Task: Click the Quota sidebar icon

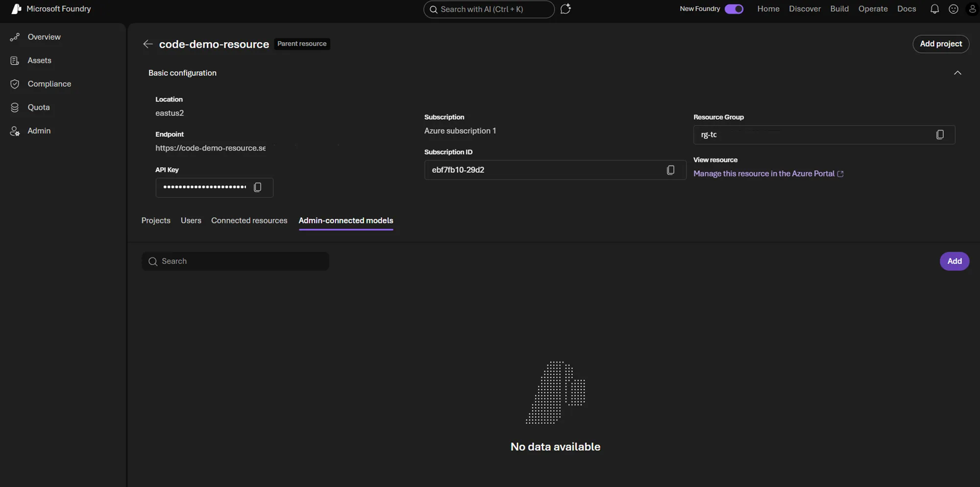Action: click(x=15, y=107)
